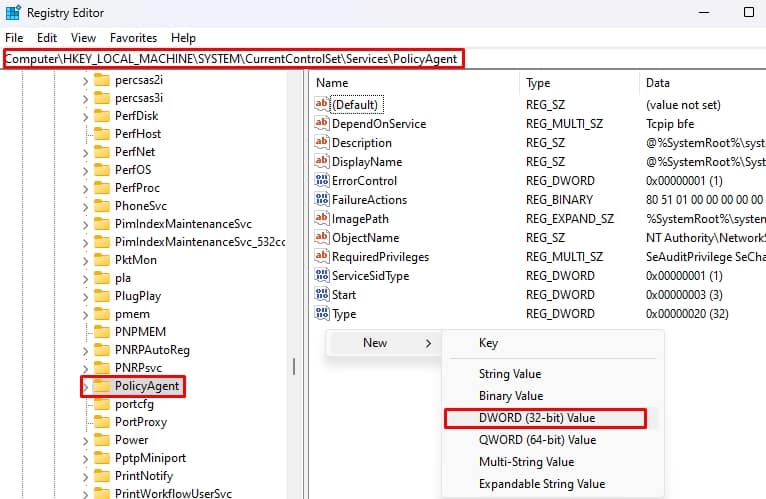This screenshot has height=499, width=766.
Task: Expand the PerfProc tree node
Action: tap(85, 189)
